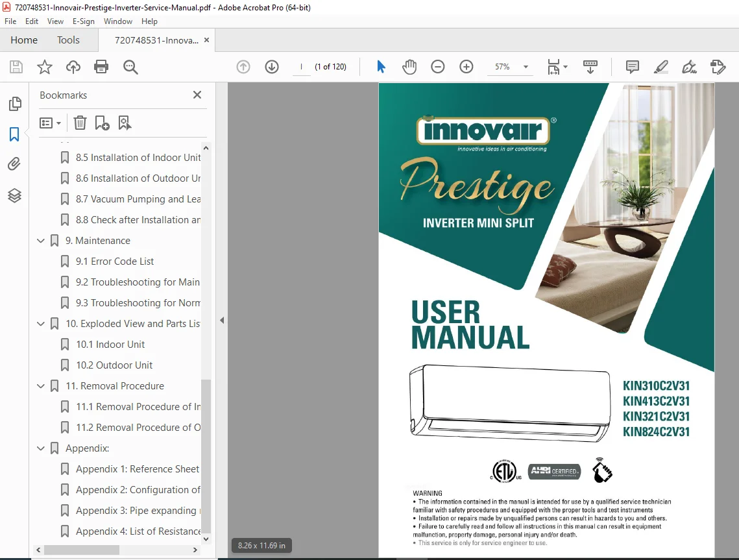Viewport: 739px width, 560px height.
Task: Close the 720748531-Innova document tab
Action: [x=206, y=40]
